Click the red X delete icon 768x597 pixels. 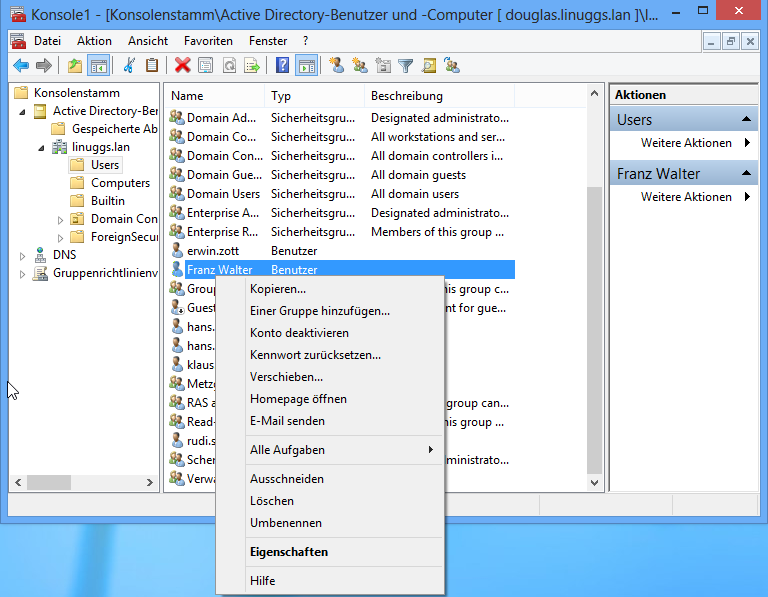point(182,66)
